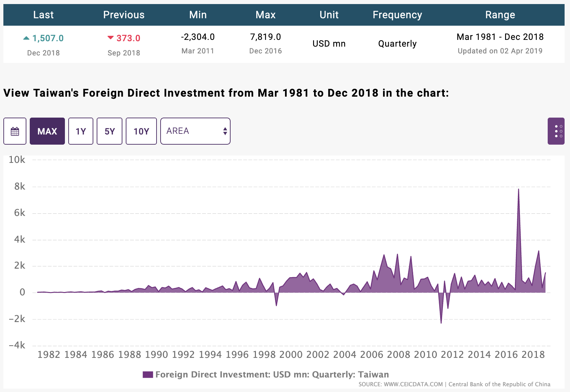This screenshot has height=392, width=570.
Task: Click the lowest chart trough near 2011
Action: [x=441, y=323]
